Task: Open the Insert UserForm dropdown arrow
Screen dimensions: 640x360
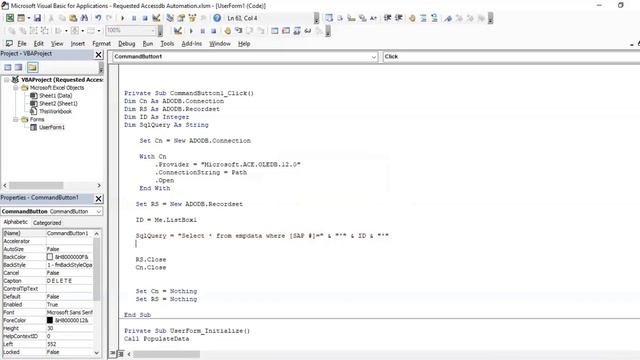Action: click(29, 18)
